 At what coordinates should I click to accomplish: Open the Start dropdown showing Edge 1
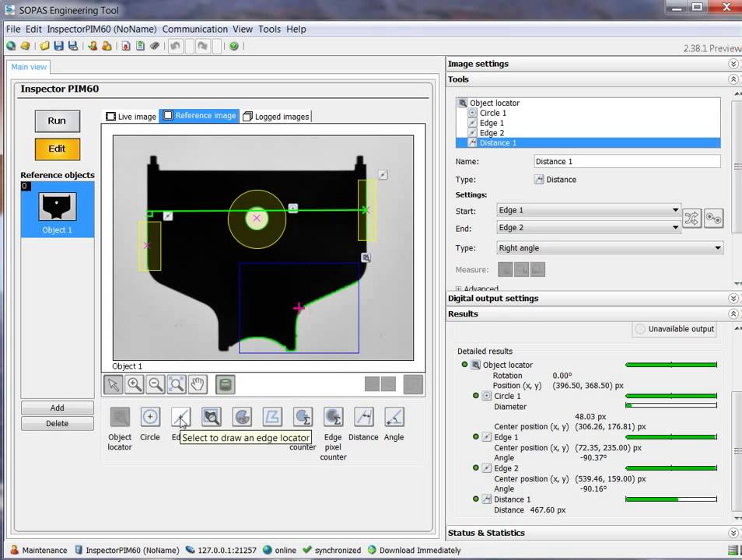click(589, 210)
